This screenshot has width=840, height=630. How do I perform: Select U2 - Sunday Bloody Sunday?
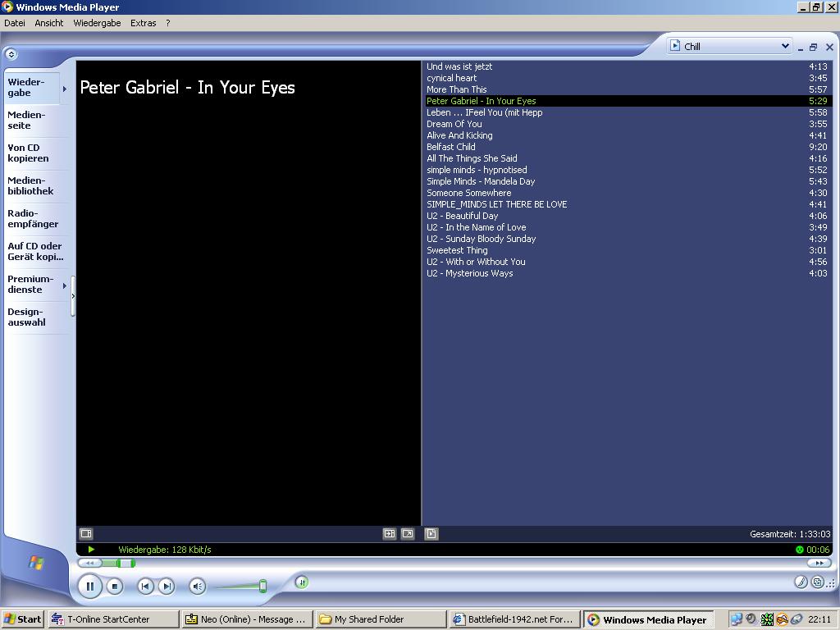[627, 239]
